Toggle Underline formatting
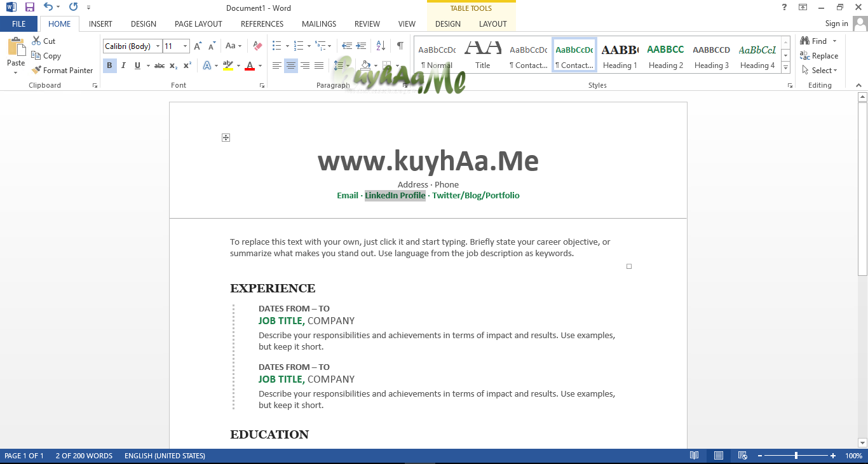The image size is (868, 464). pos(137,65)
